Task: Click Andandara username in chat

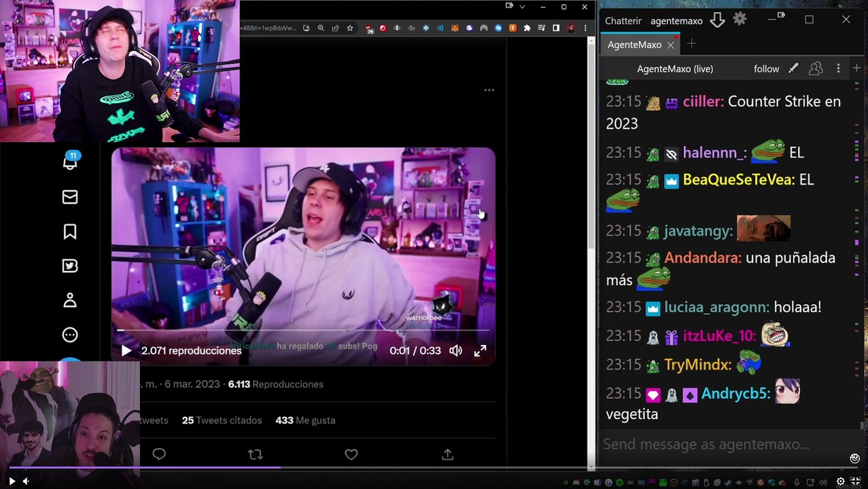Action: tap(702, 258)
